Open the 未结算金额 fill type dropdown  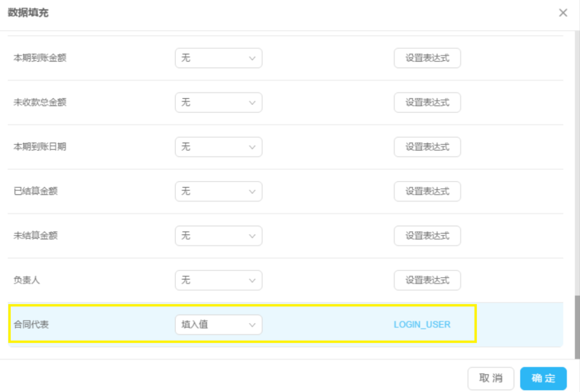coord(218,236)
